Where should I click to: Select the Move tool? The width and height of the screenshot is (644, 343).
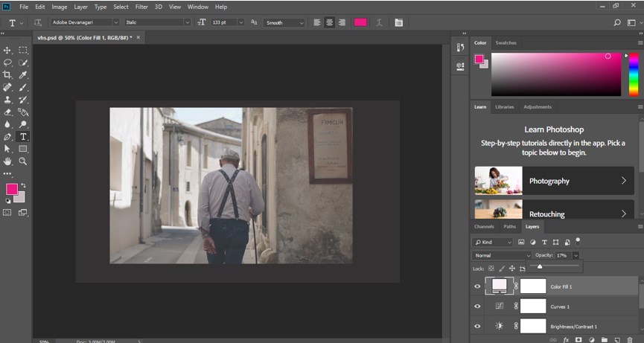point(7,51)
